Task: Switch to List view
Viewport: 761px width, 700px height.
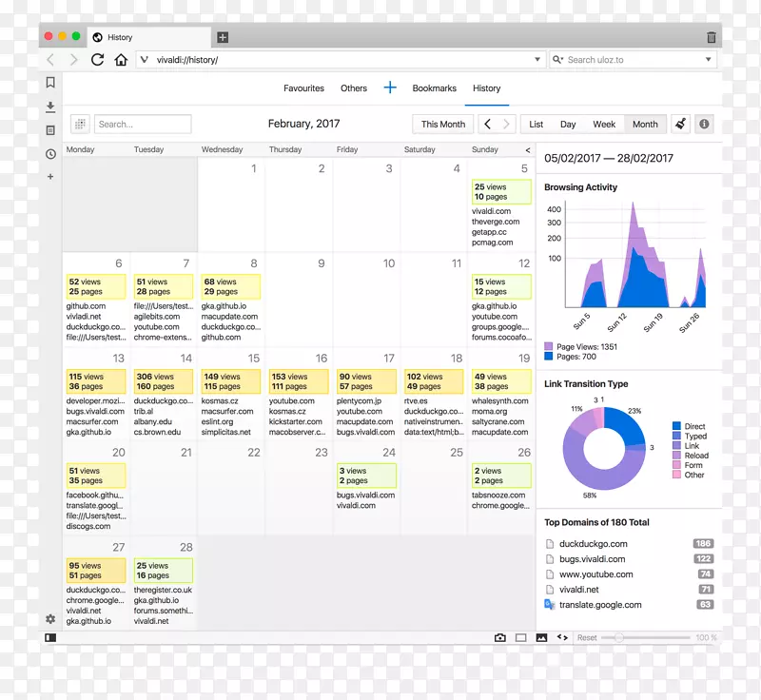Action: (x=536, y=125)
